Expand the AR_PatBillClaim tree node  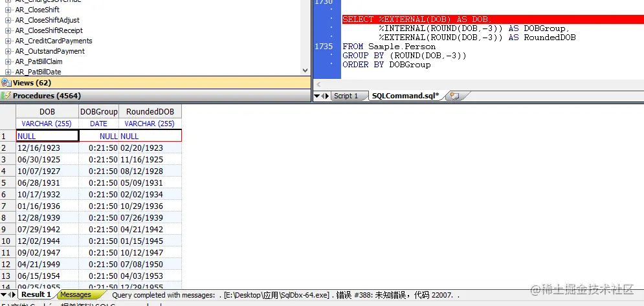pos(8,61)
